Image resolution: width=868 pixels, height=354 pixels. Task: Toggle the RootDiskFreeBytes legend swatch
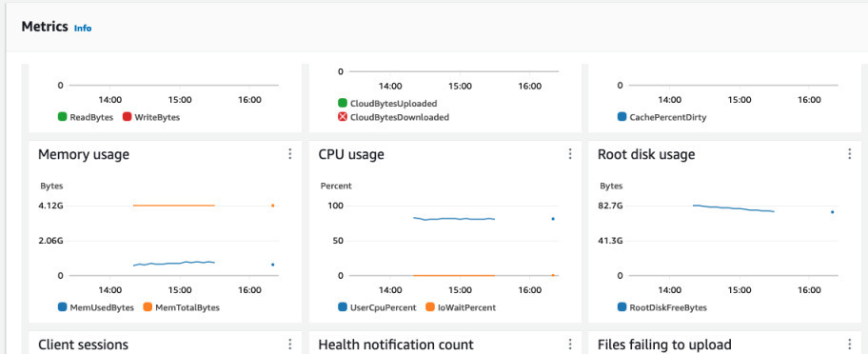coord(622,307)
